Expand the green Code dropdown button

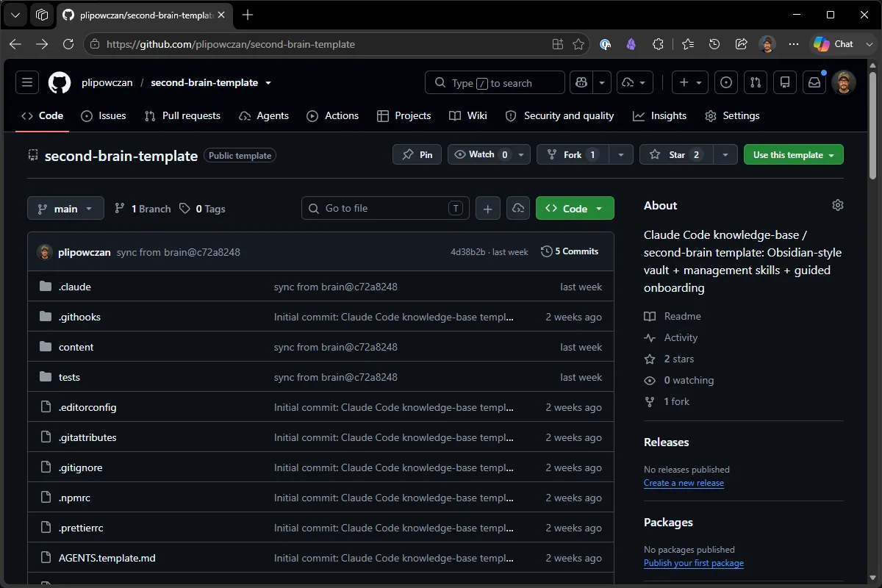(x=575, y=209)
